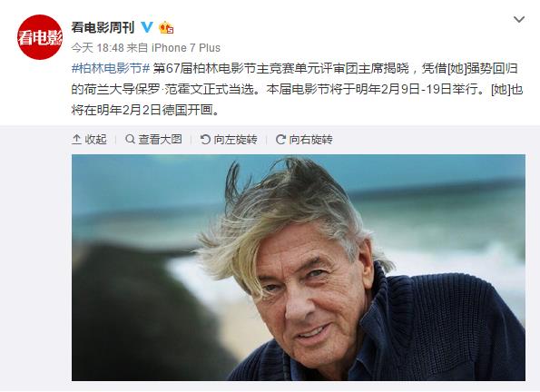Image resolution: width=540 pixels, height=392 pixels.
Task: Open 查看大图 to view full image
Action: [x=153, y=139]
